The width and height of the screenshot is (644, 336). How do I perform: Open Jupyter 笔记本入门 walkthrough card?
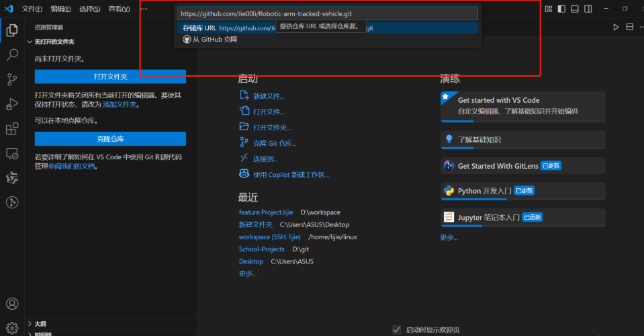click(x=523, y=217)
